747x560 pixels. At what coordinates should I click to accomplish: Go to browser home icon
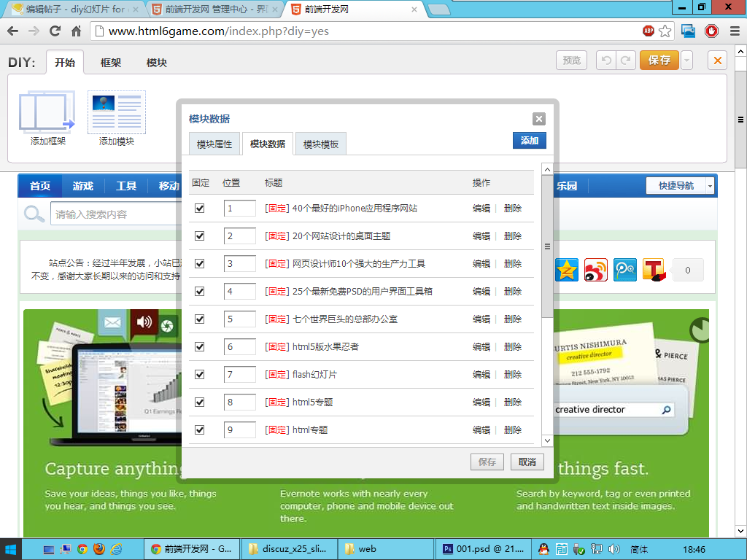tap(76, 31)
